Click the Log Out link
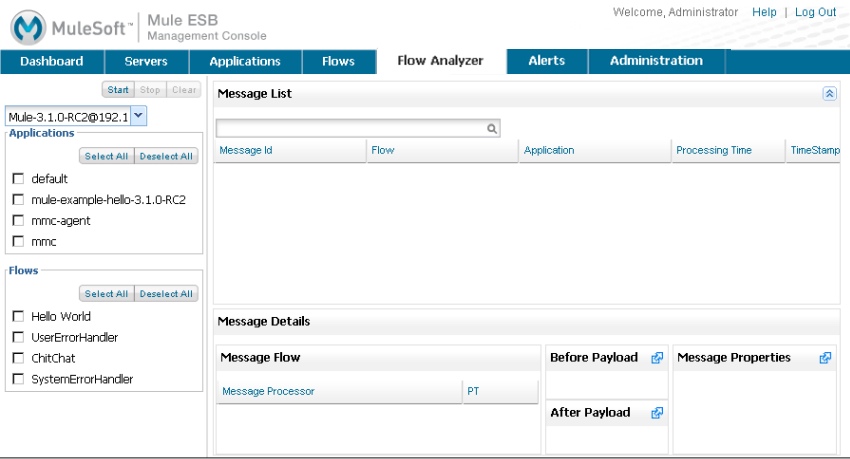 (815, 12)
